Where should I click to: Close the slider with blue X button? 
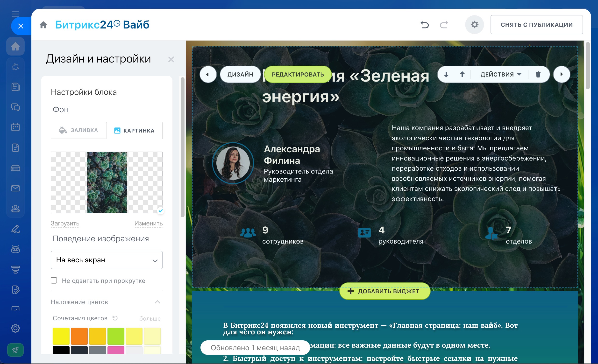click(21, 26)
